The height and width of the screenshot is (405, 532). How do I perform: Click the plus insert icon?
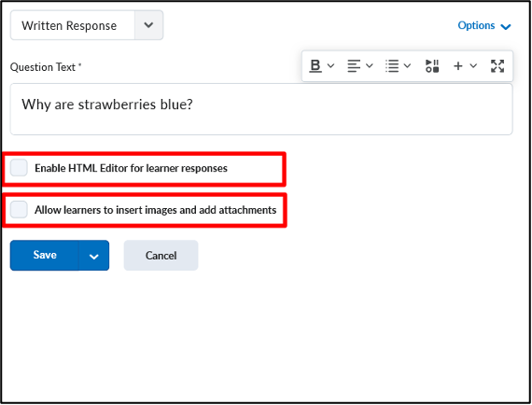click(457, 66)
